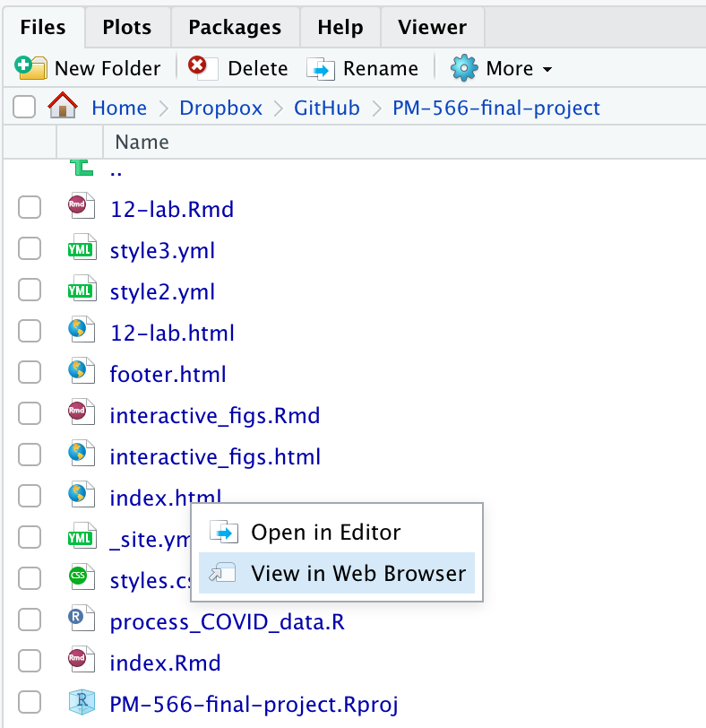This screenshot has height=728, width=706.
Task: Click the YML icon beside _site.yml
Action: [x=82, y=536]
